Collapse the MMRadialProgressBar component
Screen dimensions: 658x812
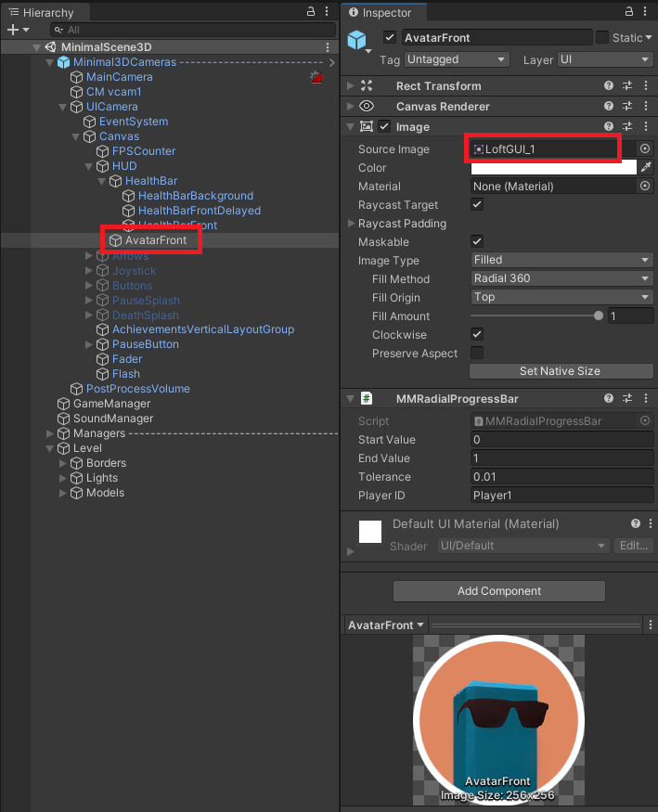[x=351, y=398]
